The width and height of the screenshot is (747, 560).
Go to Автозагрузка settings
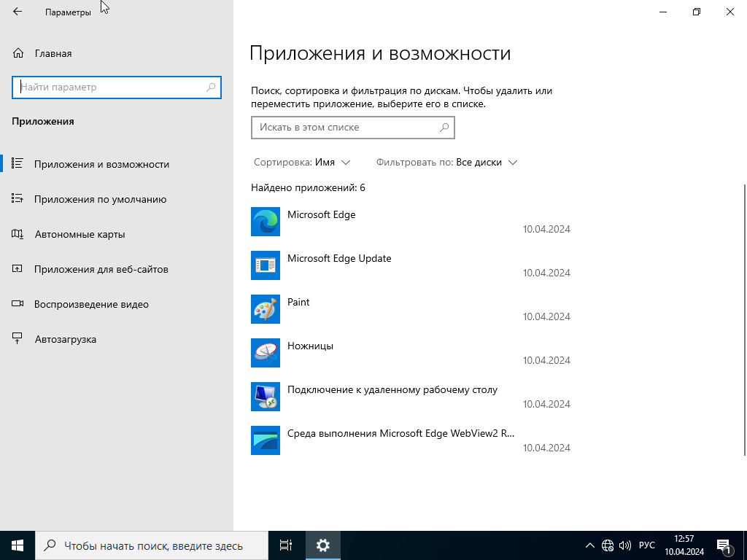[x=65, y=339]
